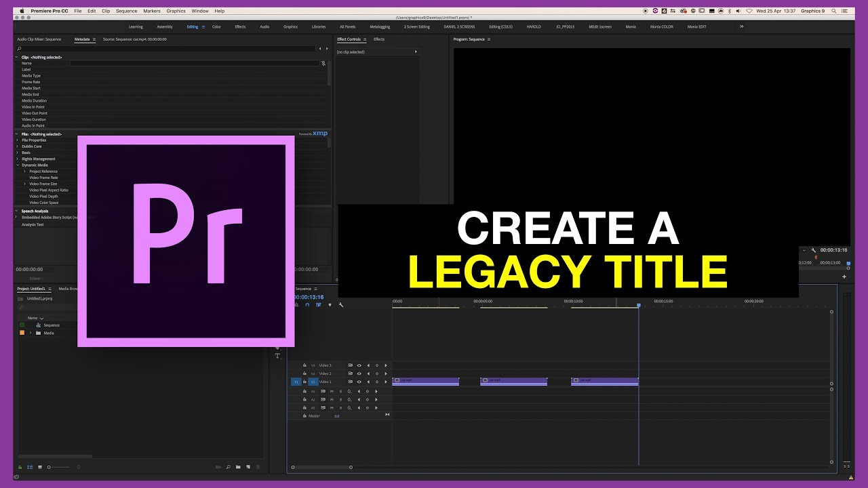The height and width of the screenshot is (488, 868).
Task: Toggle Video 3 track output eye
Action: click(359, 365)
